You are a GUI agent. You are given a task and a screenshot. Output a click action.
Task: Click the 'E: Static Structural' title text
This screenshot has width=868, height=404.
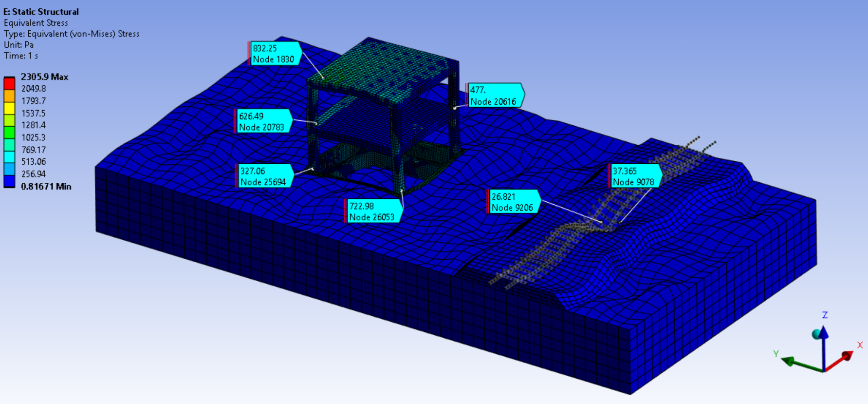pyautogui.click(x=41, y=12)
